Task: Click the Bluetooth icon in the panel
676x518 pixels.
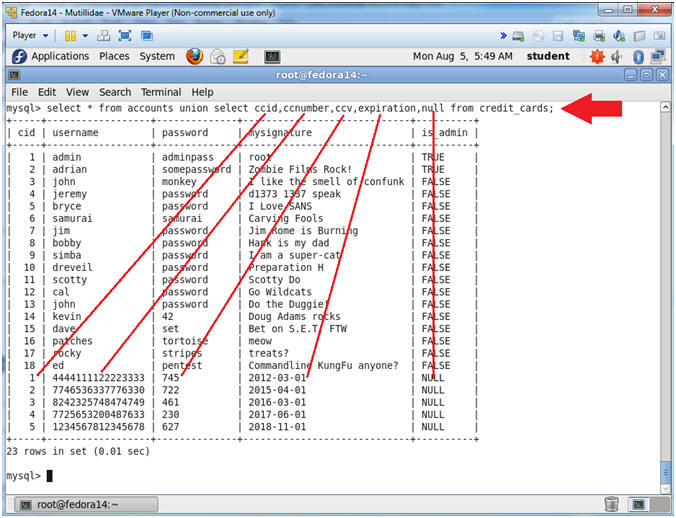Action: 638,56
